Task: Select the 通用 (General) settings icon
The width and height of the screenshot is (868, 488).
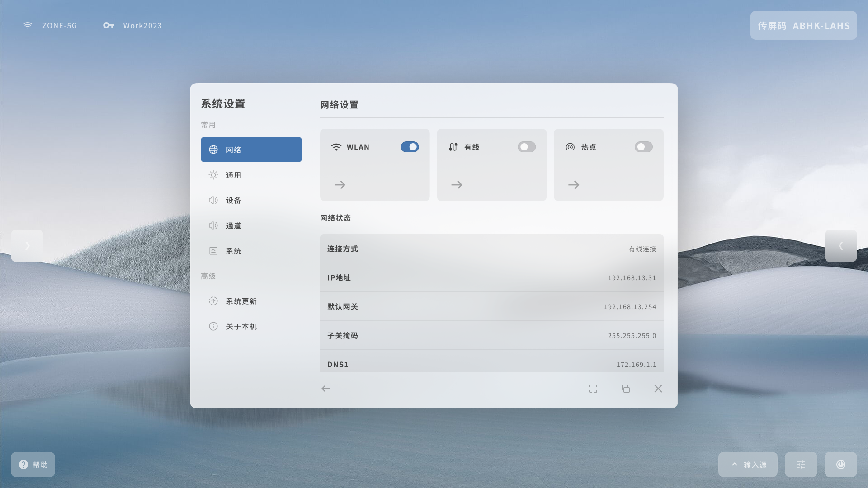Action: [213, 175]
